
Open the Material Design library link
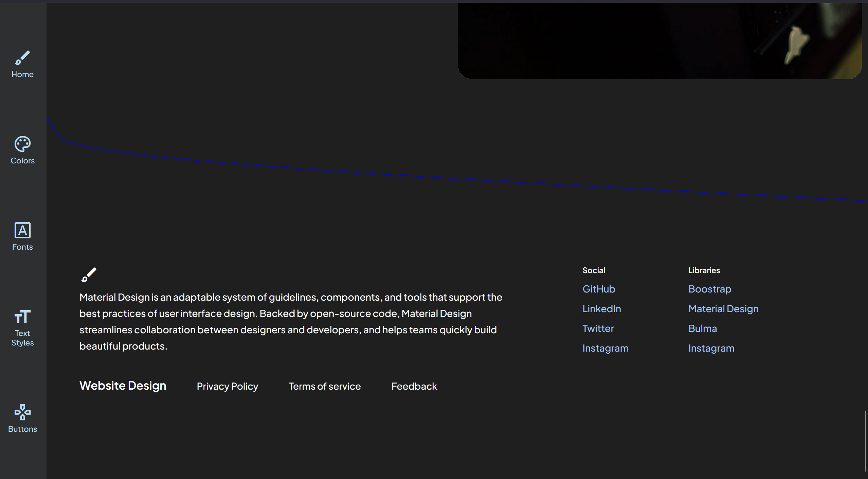coord(723,309)
